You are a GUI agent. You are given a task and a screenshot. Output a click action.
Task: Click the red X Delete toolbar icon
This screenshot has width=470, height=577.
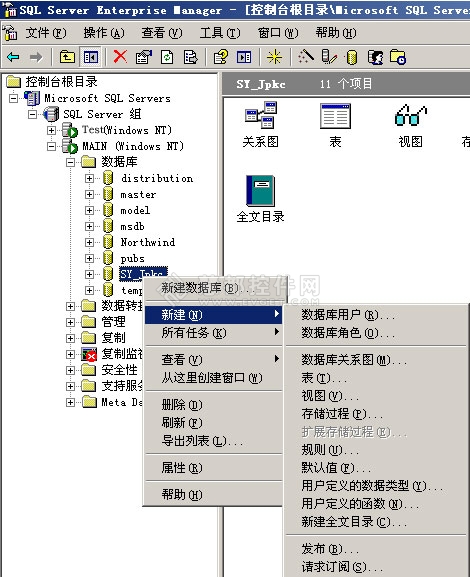[120, 57]
